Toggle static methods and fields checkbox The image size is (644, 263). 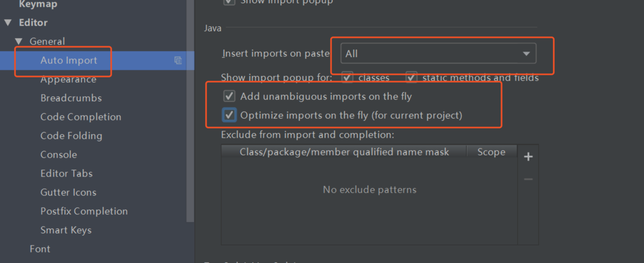click(x=411, y=78)
